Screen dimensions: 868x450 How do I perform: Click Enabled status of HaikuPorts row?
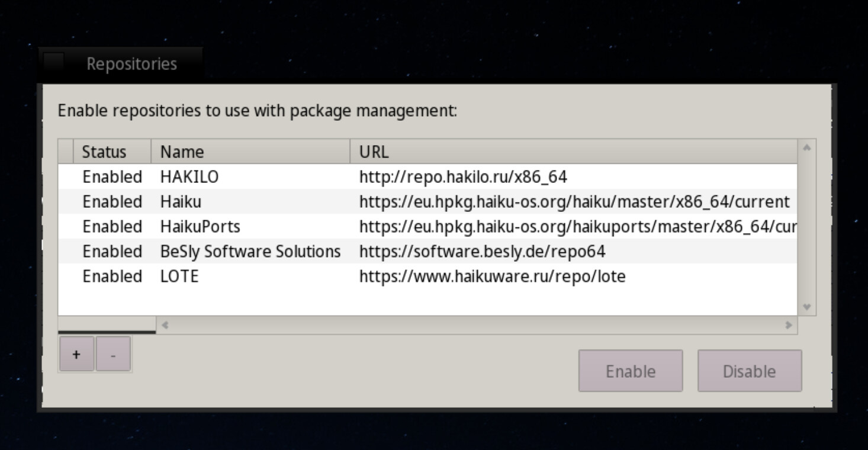112,227
